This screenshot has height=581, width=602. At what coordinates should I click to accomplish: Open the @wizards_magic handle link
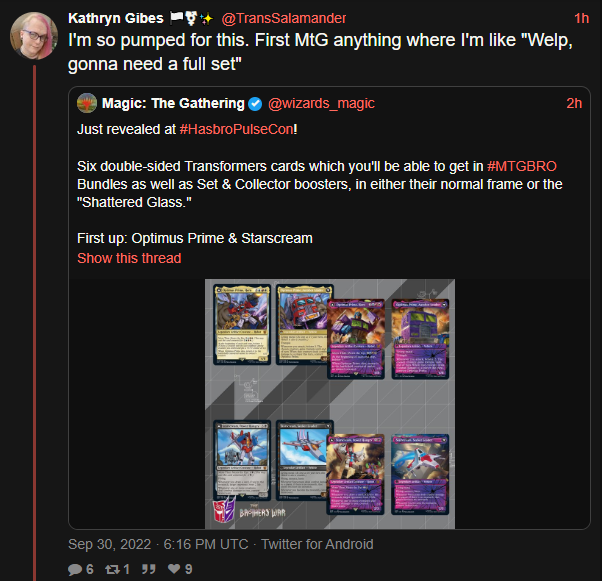click(x=321, y=103)
